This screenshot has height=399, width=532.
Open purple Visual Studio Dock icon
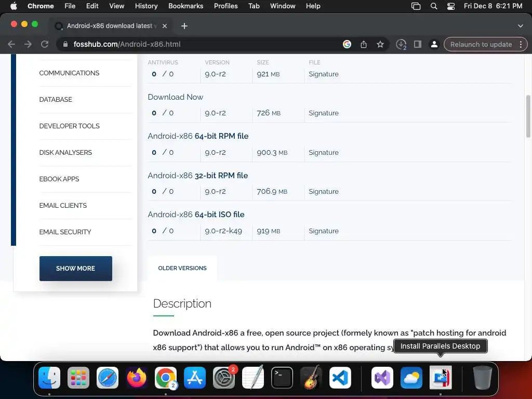(382, 377)
